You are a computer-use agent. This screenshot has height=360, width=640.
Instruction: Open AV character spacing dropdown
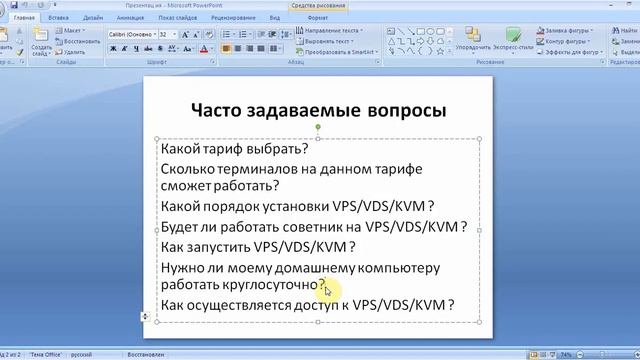173,49
